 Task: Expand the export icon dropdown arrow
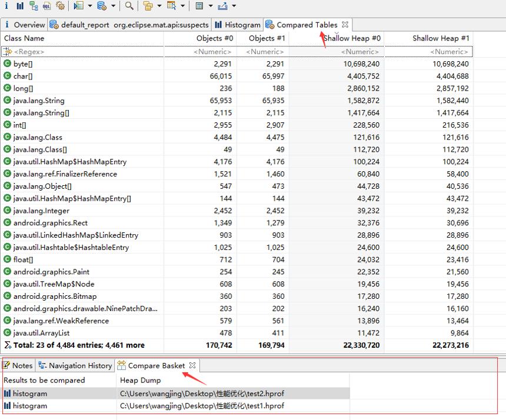pos(234,6)
